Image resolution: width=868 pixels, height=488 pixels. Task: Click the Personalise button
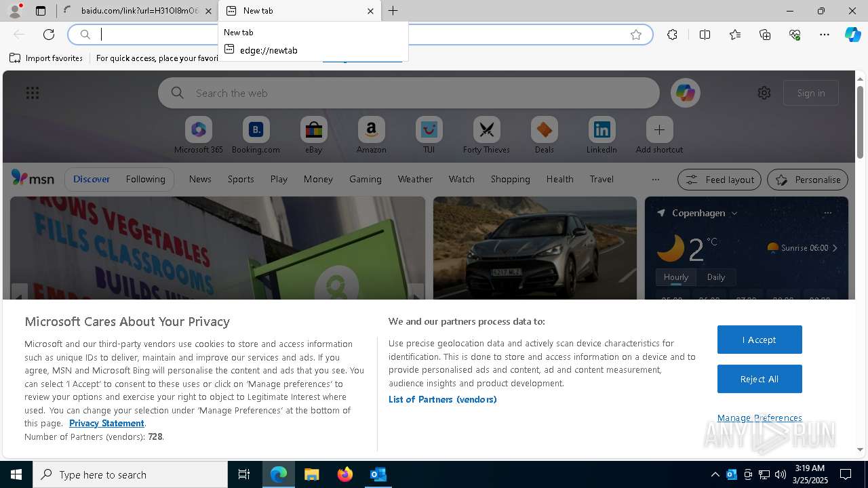(x=808, y=180)
